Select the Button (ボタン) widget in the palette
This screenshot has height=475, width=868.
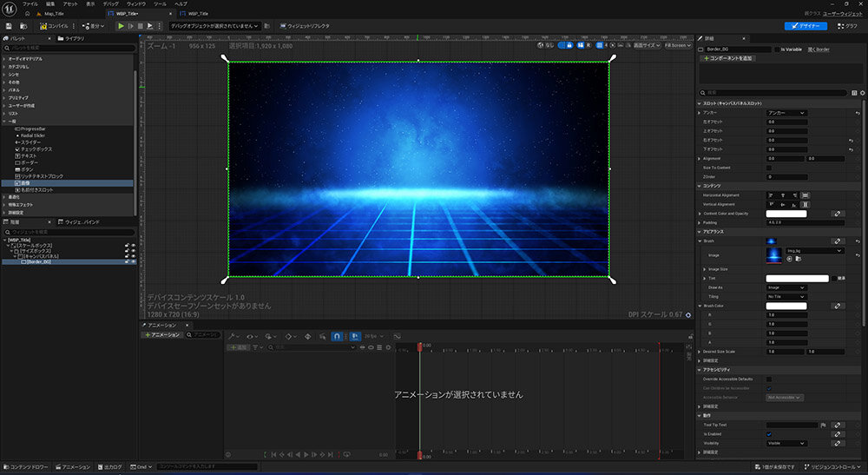point(27,168)
